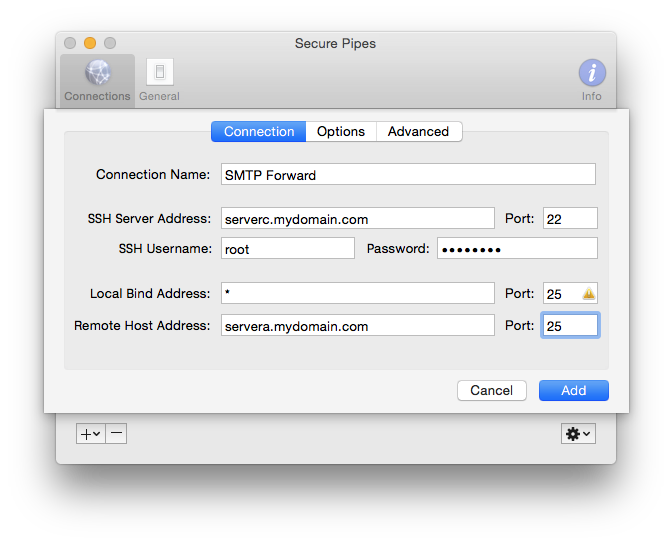Open the General preferences switch icon

(159, 72)
